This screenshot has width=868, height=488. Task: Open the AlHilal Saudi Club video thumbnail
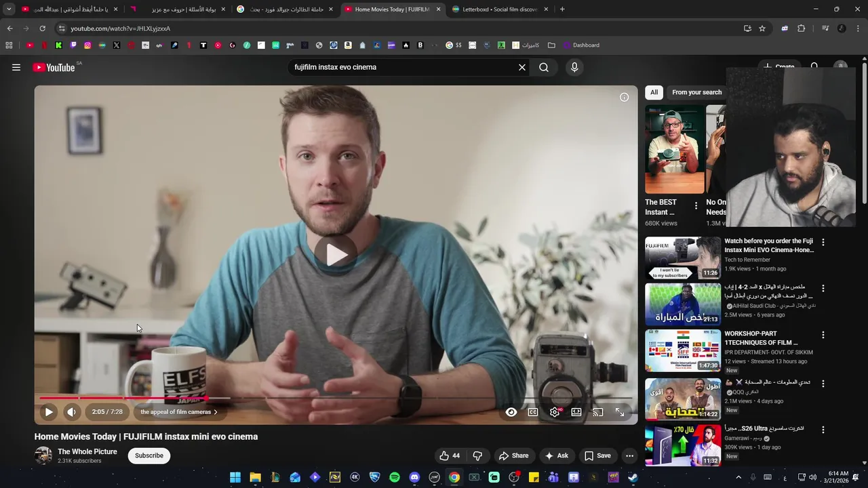pos(682,304)
